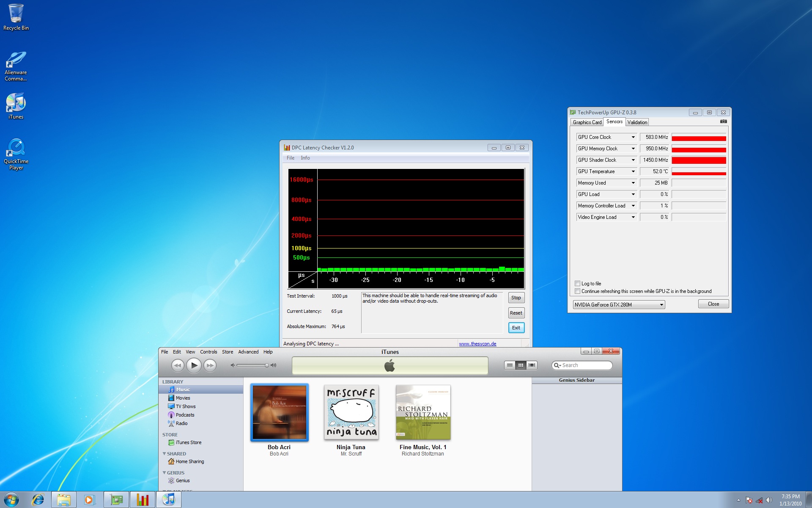The width and height of the screenshot is (812, 508).
Task: Open the GPU Shader Clock sensor dropdown
Action: point(633,160)
